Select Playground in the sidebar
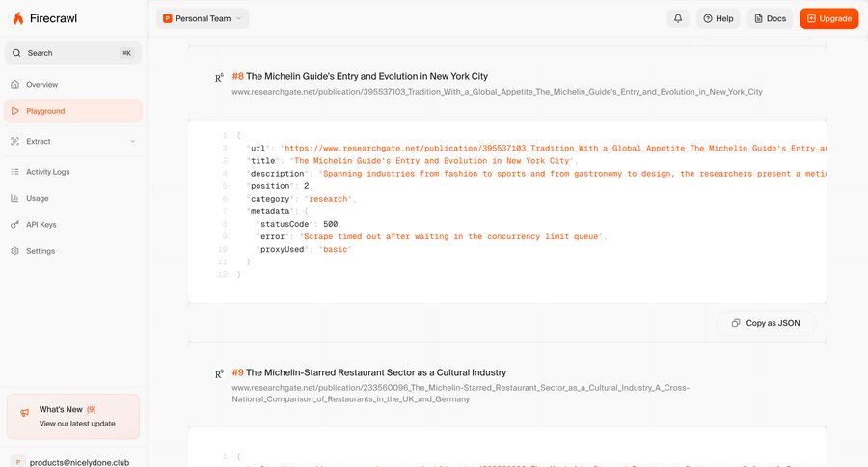The width and height of the screenshot is (868, 467). coord(45,111)
